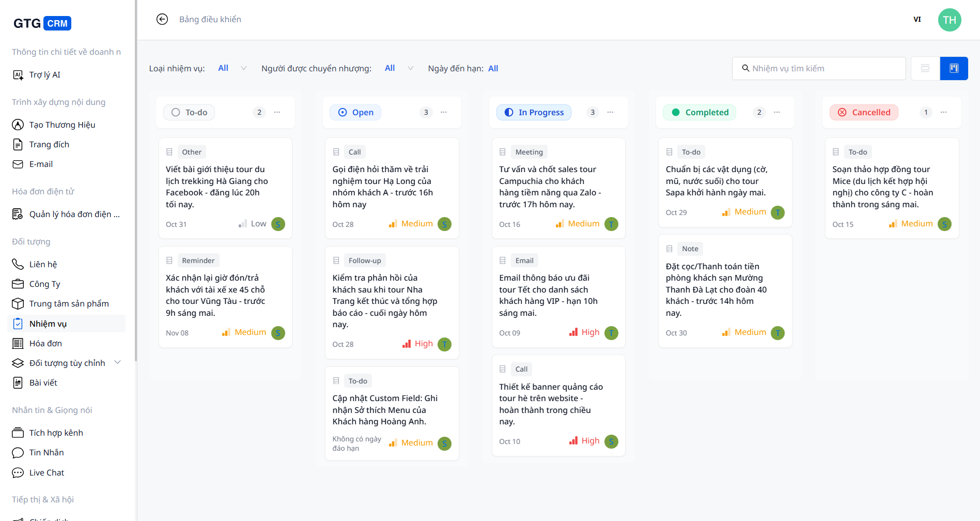Viewport: 980px width, 521px height.
Task: Open the Tạo Thương Hiệu sidebar item
Action: click(62, 125)
